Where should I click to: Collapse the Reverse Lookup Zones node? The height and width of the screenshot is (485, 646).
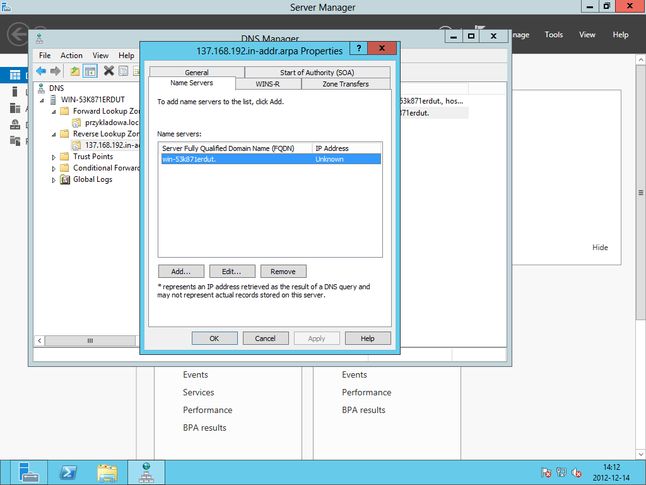click(x=54, y=134)
